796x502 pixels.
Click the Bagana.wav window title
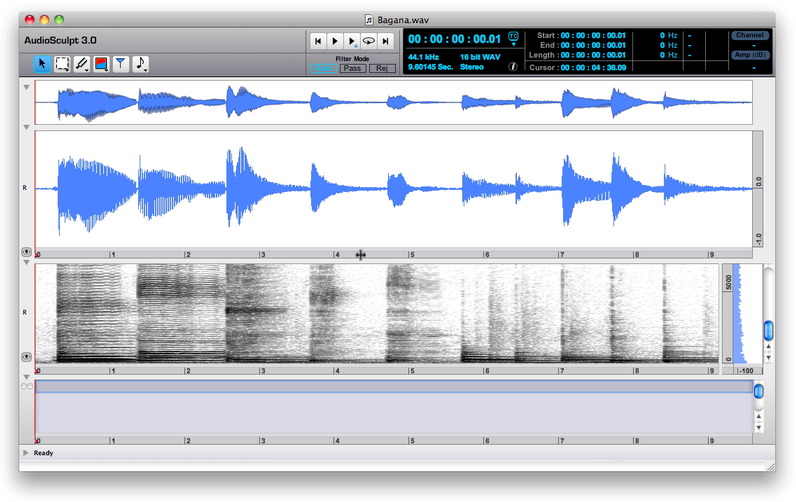point(403,20)
